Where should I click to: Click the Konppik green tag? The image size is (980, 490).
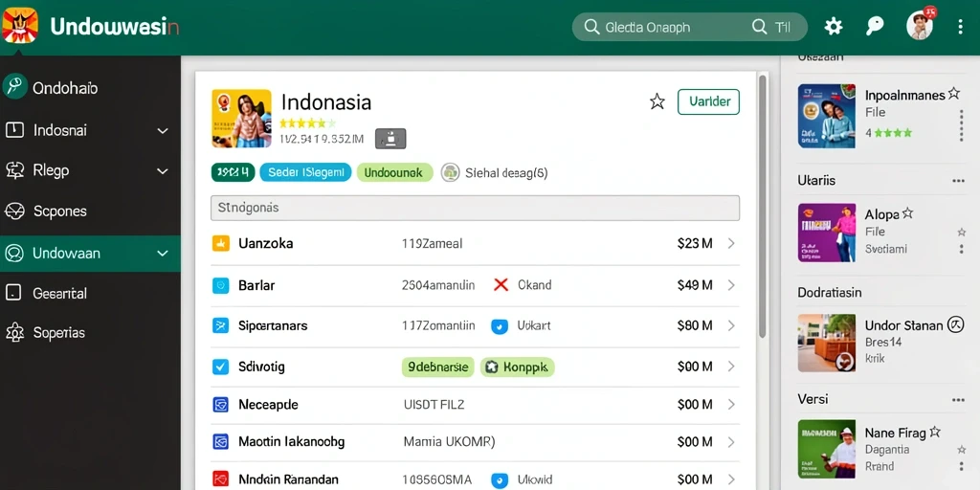pyautogui.click(x=518, y=367)
